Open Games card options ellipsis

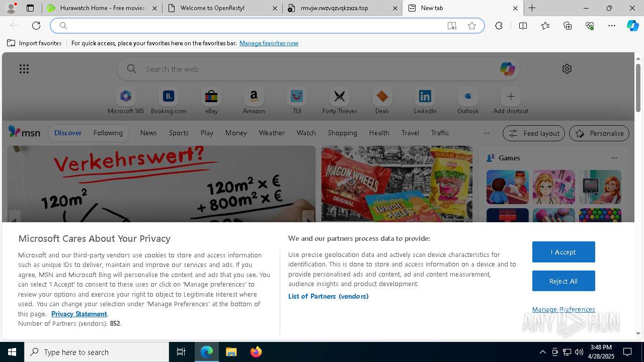614,158
